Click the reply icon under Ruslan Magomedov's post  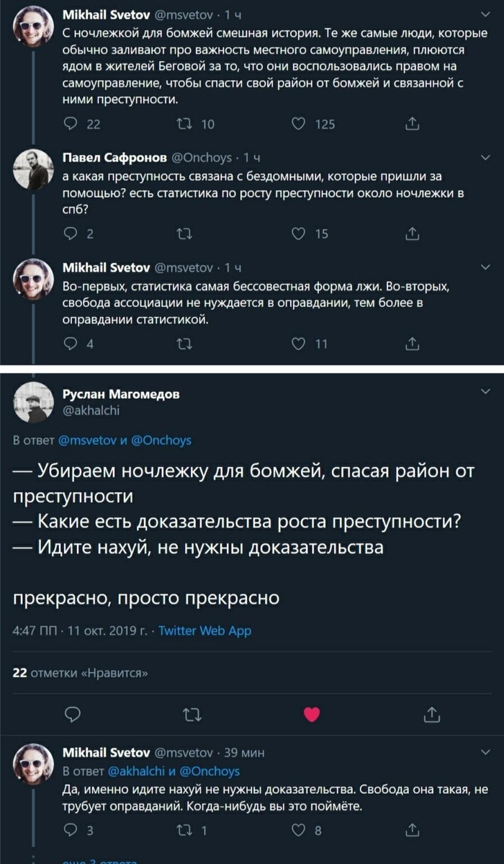72,715
